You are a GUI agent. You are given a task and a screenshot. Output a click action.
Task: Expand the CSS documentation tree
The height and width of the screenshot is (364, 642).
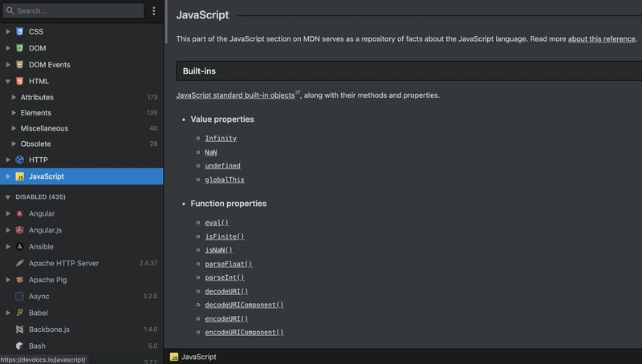[8, 31]
